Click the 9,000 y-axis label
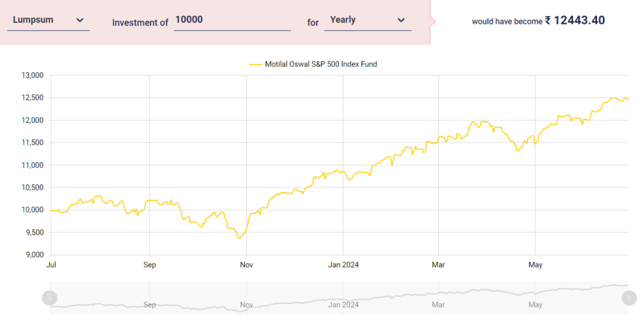This screenshot has height=325, width=644. (x=34, y=255)
